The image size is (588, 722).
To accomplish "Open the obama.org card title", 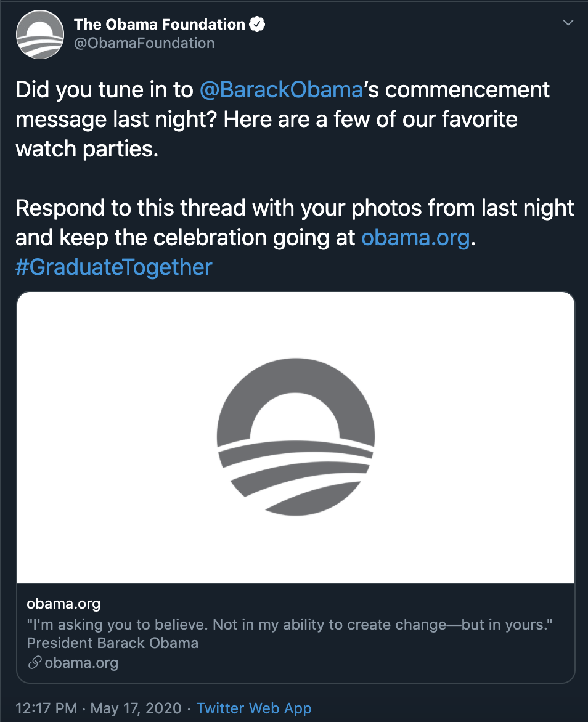I will [x=63, y=604].
